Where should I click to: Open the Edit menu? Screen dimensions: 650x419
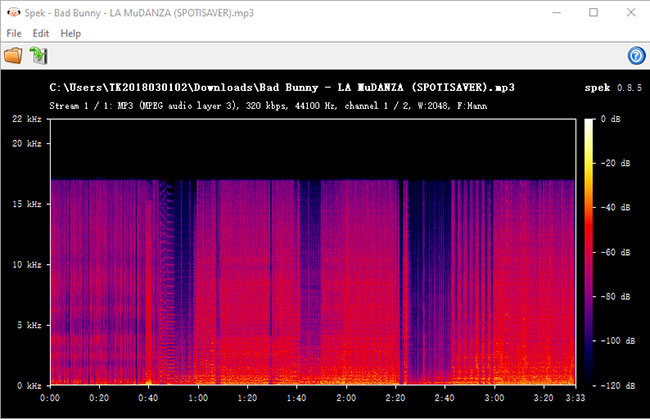41,34
